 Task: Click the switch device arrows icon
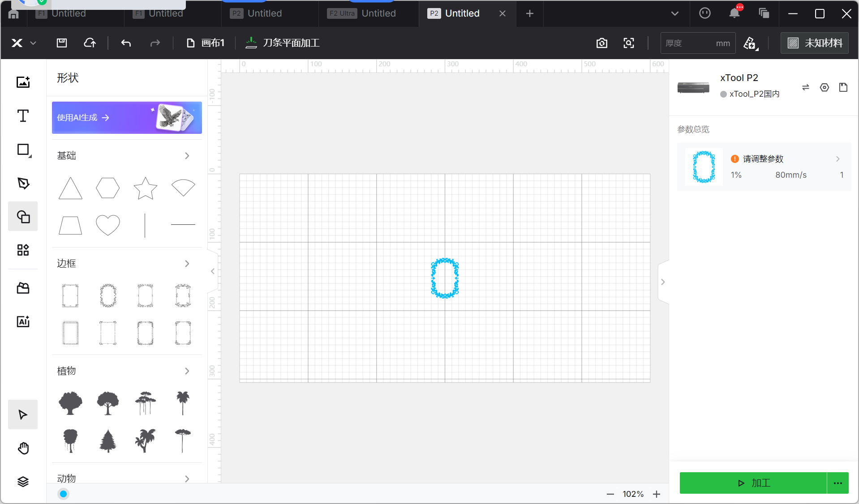[x=805, y=87]
